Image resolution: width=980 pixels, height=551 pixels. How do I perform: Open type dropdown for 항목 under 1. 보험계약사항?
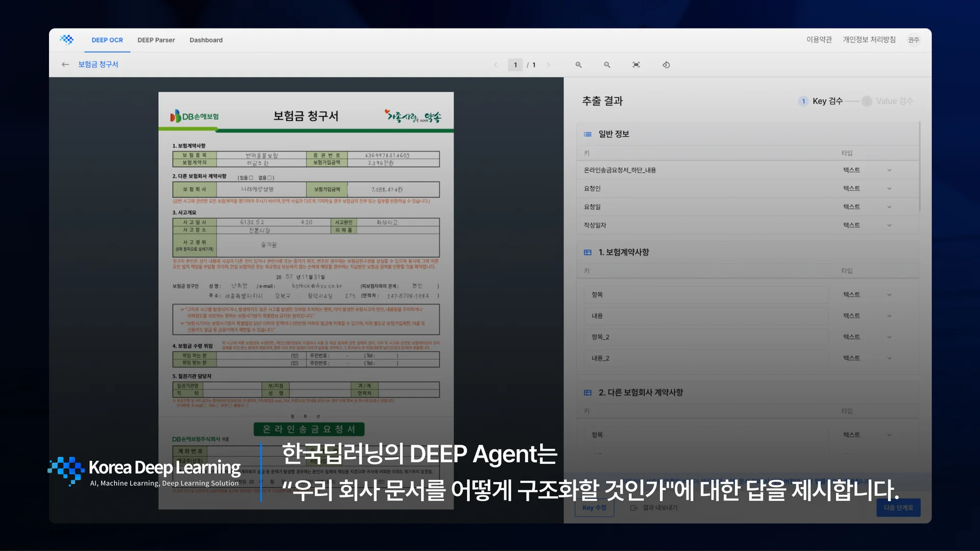[889, 295]
